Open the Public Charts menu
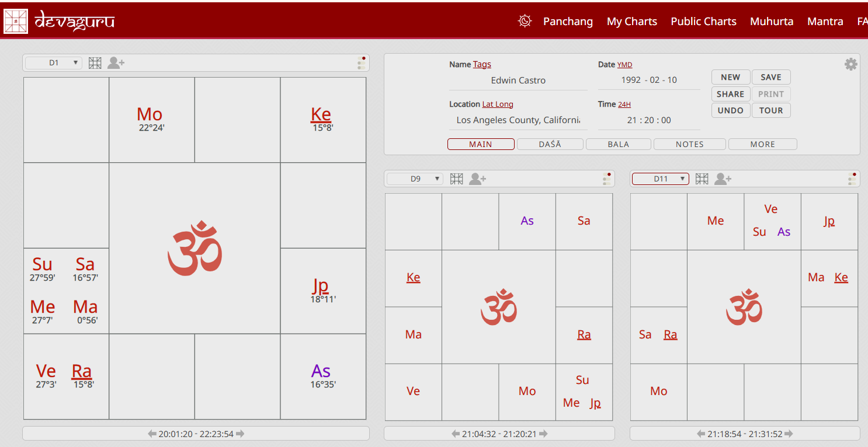Screen dimensions: 868x447 coord(703,22)
